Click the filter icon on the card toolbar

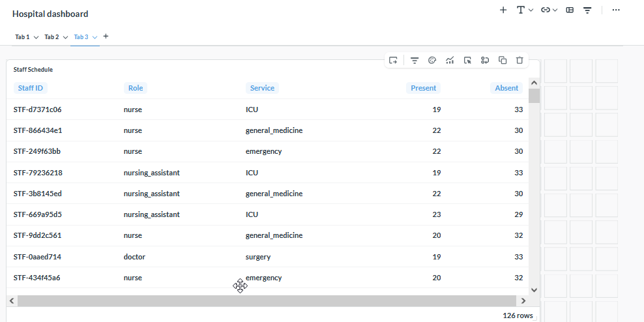pos(415,61)
